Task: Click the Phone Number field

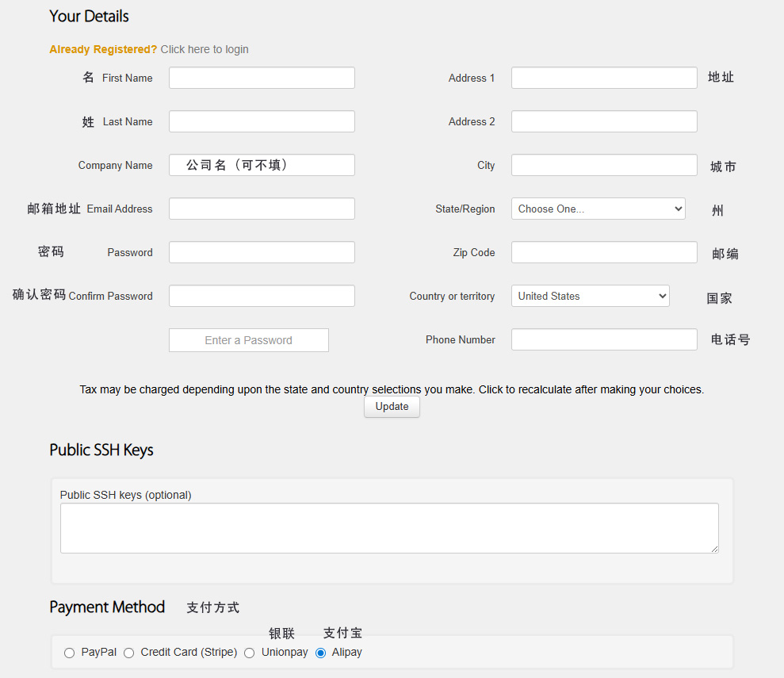Action: [604, 339]
